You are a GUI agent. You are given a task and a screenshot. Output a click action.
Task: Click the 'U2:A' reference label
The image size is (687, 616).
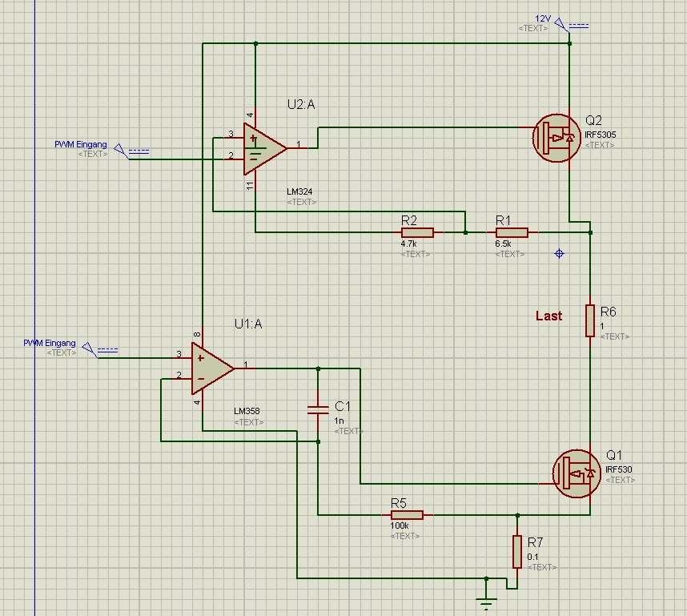301,104
